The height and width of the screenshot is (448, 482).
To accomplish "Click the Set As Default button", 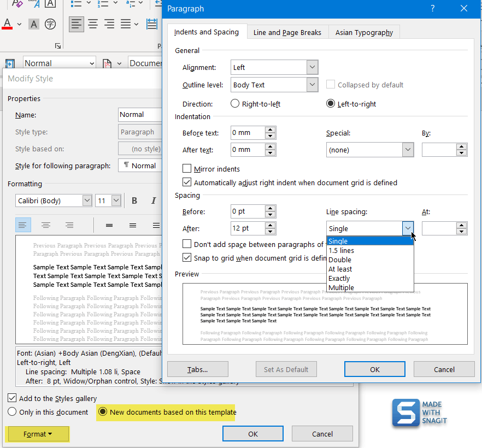I will click(x=286, y=369).
